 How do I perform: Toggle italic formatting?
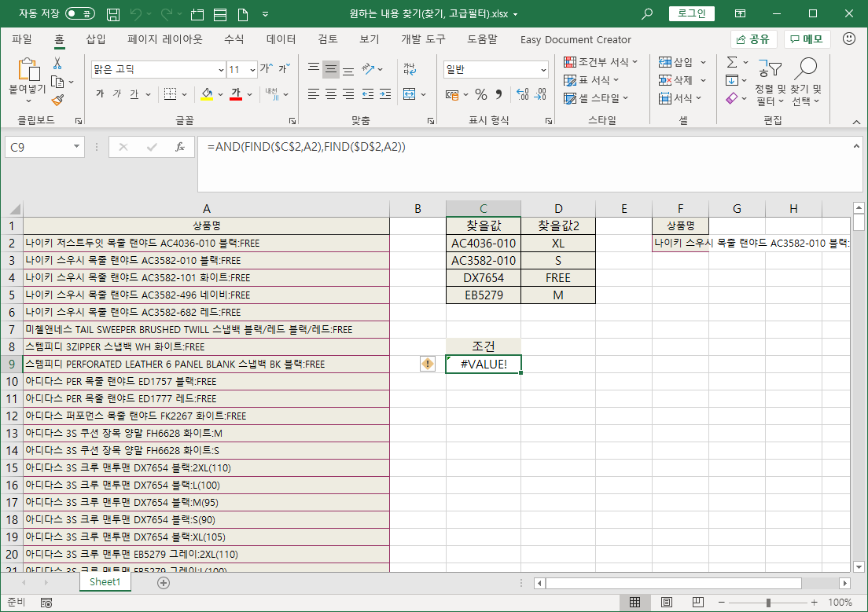[117, 94]
